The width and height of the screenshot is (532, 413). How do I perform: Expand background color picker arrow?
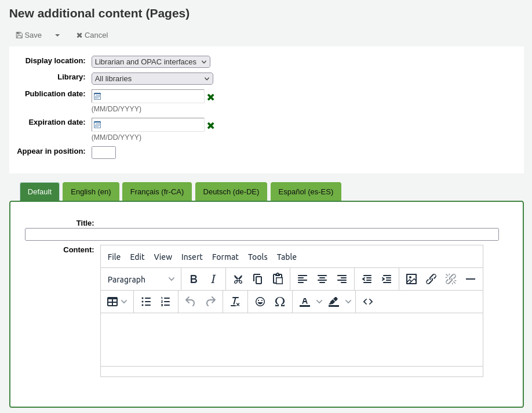tap(348, 302)
